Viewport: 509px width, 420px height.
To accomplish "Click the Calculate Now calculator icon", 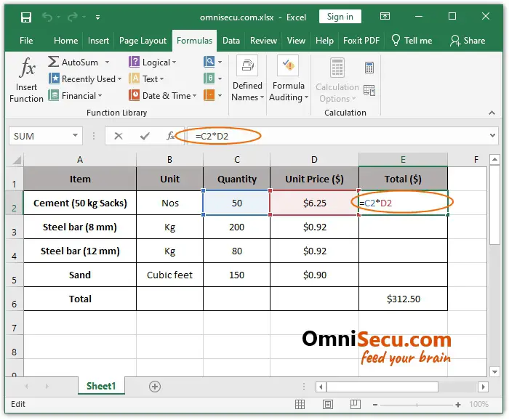I will click(369, 68).
